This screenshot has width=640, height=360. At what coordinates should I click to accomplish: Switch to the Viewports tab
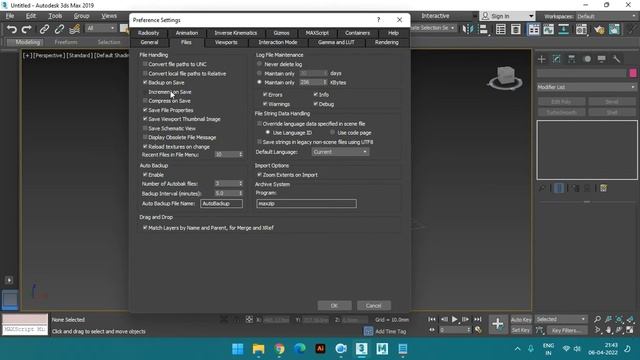[x=226, y=42]
